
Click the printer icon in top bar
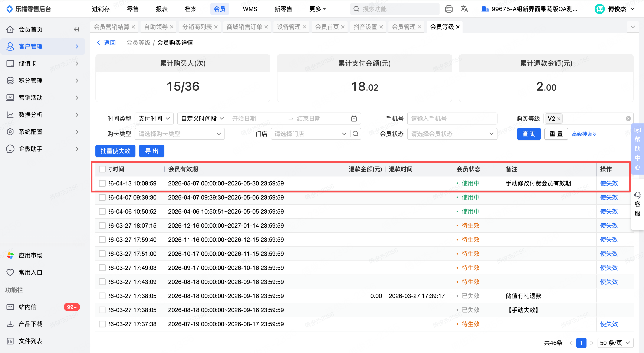448,9
